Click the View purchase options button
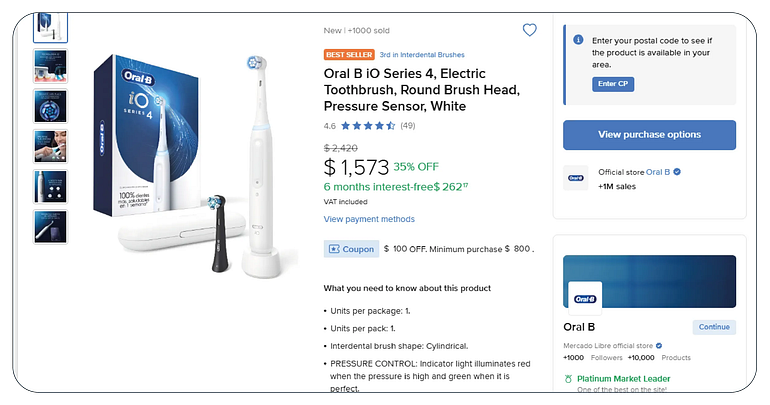This screenshot has width=770, height=405. tap(649, 135)
